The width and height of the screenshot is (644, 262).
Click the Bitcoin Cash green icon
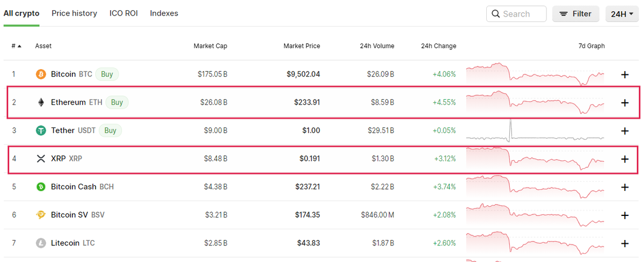[41, 186]
